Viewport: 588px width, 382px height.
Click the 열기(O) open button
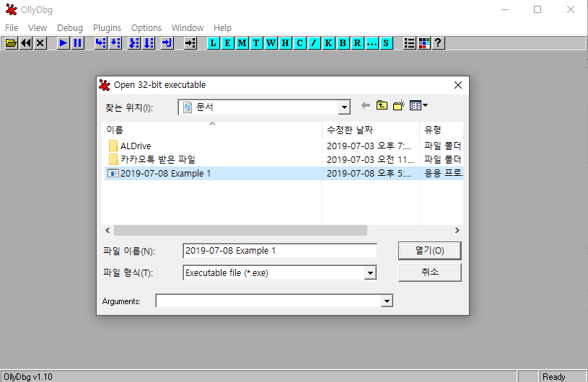[x=430, y=251]
